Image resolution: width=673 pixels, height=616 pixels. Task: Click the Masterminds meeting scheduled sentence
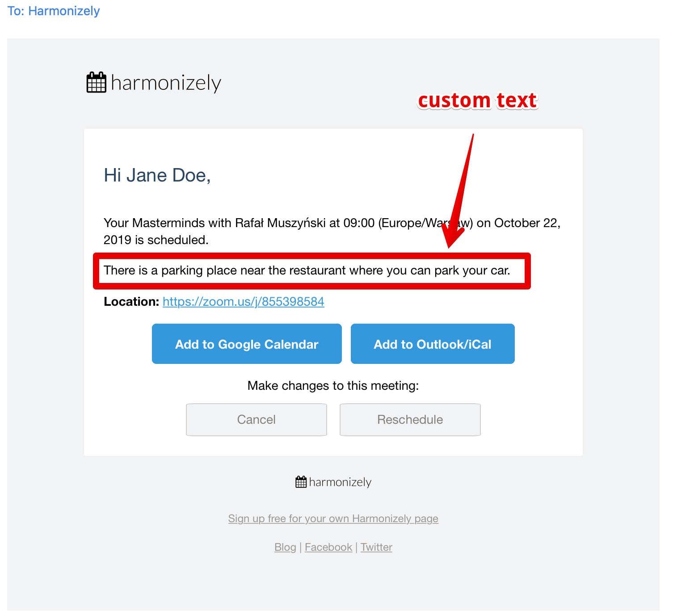click(x=332, y=231)
